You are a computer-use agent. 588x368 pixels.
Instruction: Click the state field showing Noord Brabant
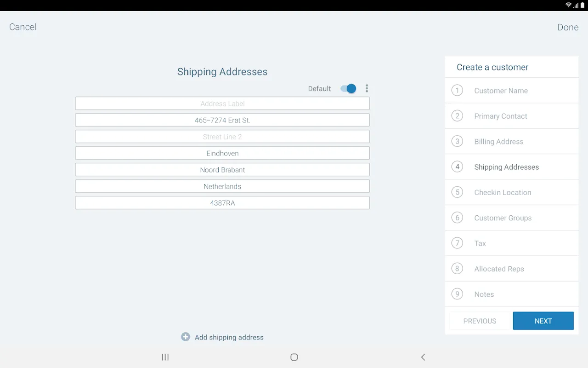point(222,170)
